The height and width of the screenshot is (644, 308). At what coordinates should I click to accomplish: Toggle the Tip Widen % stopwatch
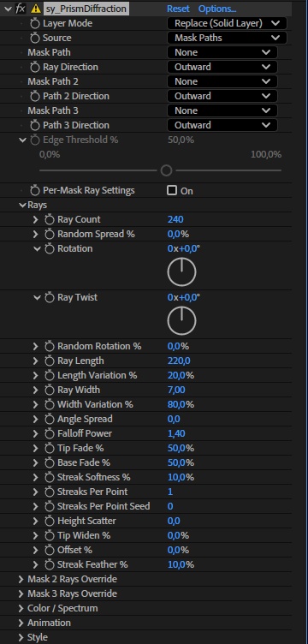point(50,536)
